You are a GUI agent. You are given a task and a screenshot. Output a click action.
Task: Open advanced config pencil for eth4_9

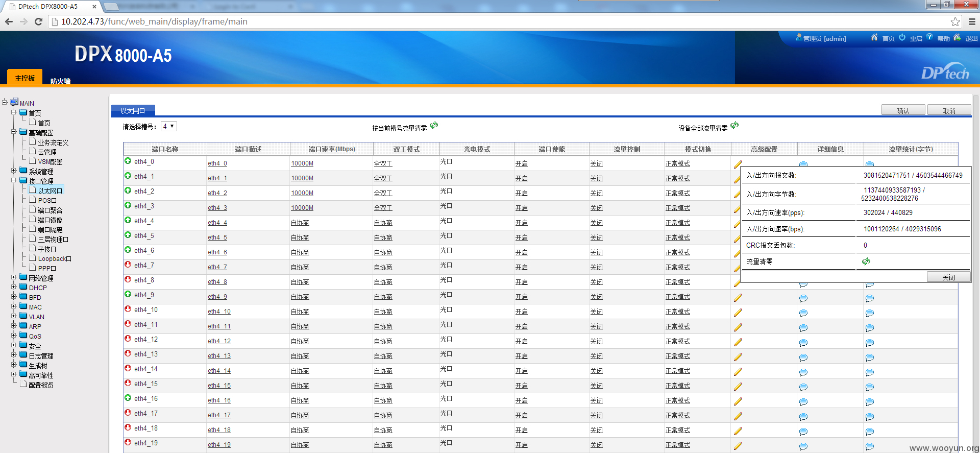738,298
